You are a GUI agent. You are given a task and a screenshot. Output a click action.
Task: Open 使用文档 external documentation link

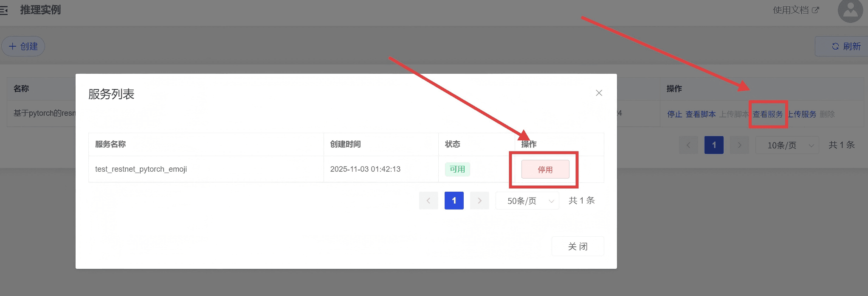795,10
